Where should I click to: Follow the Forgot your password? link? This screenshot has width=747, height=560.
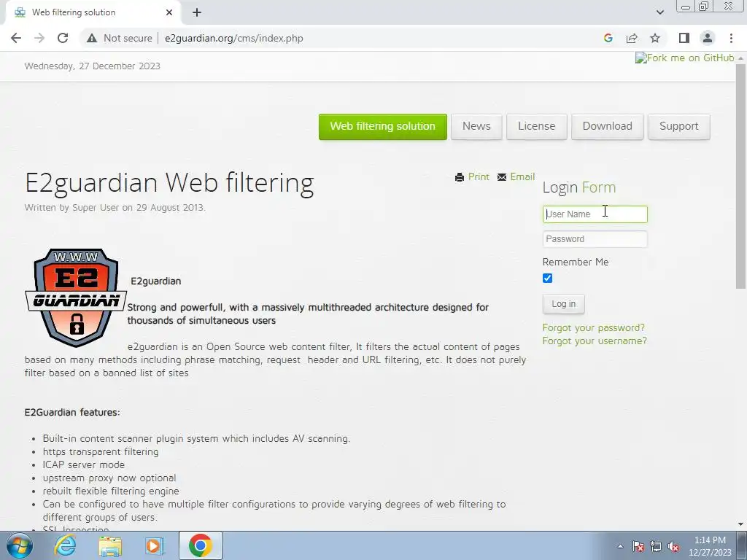[x=594, y=327]
